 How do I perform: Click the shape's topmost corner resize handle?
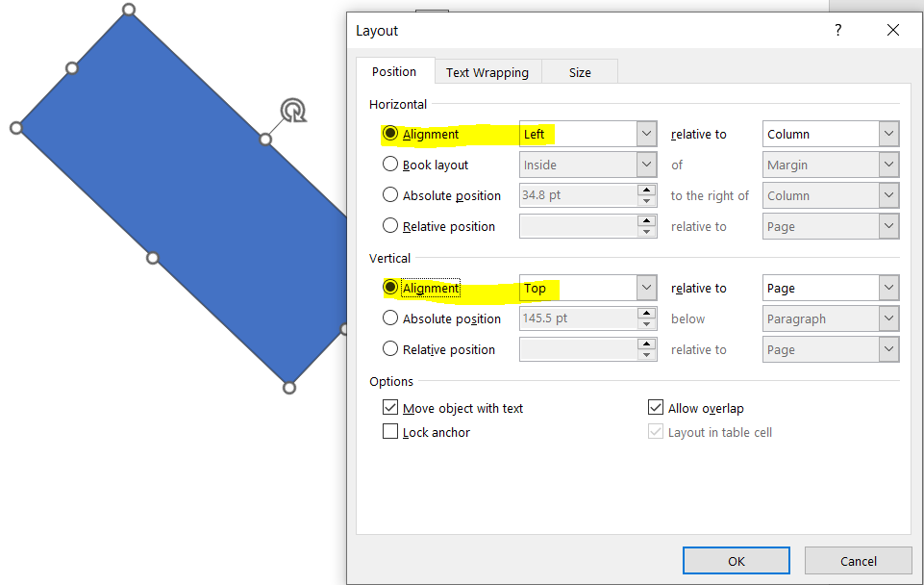[129, 10]
